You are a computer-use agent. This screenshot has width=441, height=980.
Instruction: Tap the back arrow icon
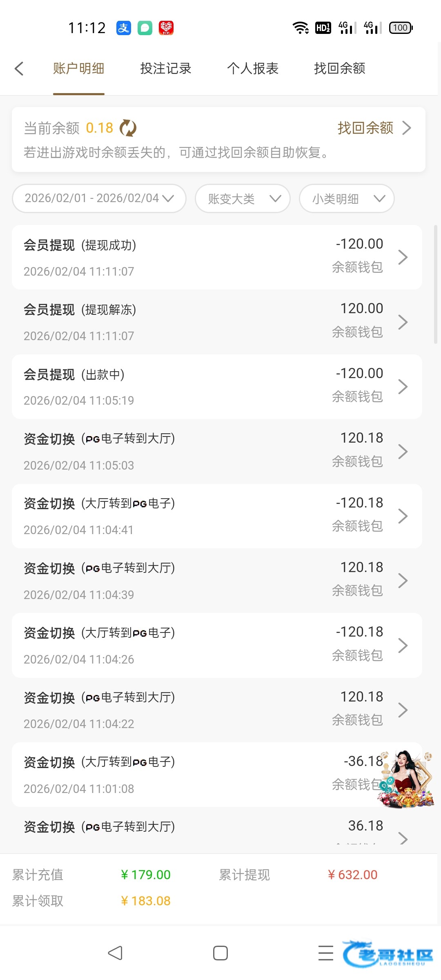coord(19,69)
